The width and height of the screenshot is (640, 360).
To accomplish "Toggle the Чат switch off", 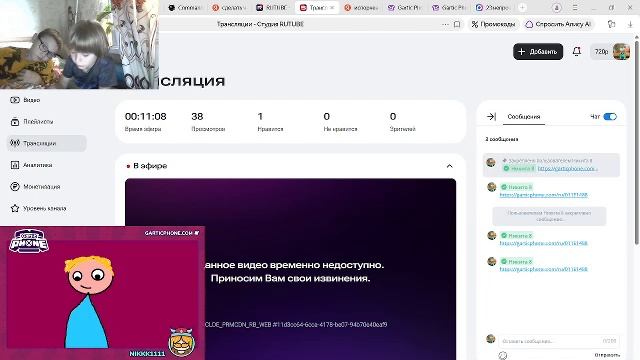I will coord(610,117).
